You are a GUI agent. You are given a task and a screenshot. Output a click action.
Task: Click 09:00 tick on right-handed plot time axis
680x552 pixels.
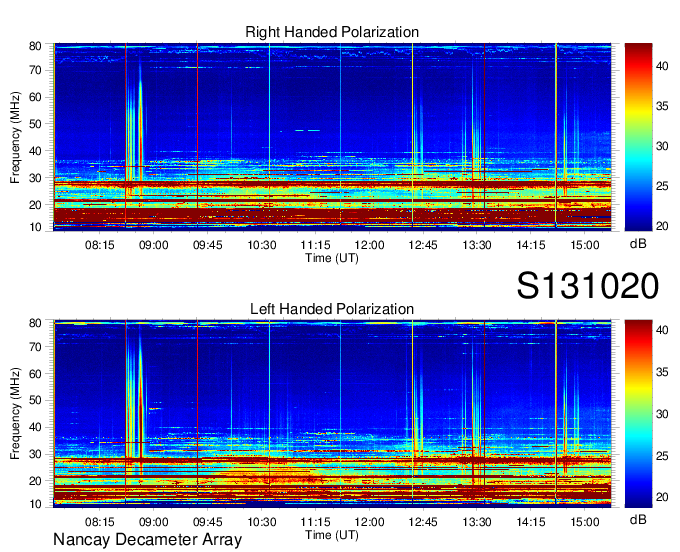coord(154,245)
